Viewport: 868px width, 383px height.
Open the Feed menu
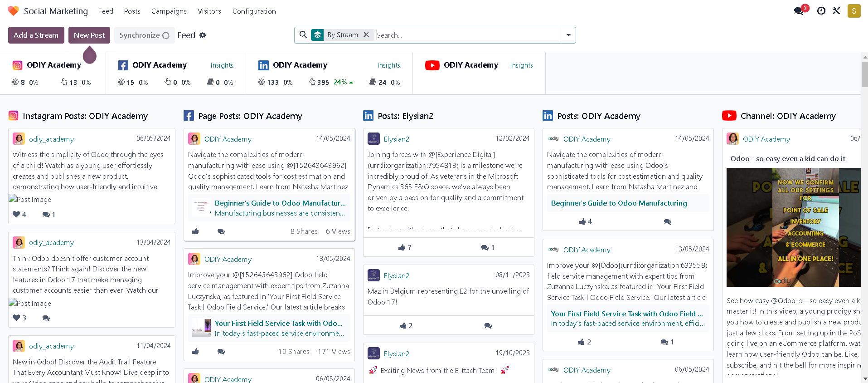click(x=106, y=11)
